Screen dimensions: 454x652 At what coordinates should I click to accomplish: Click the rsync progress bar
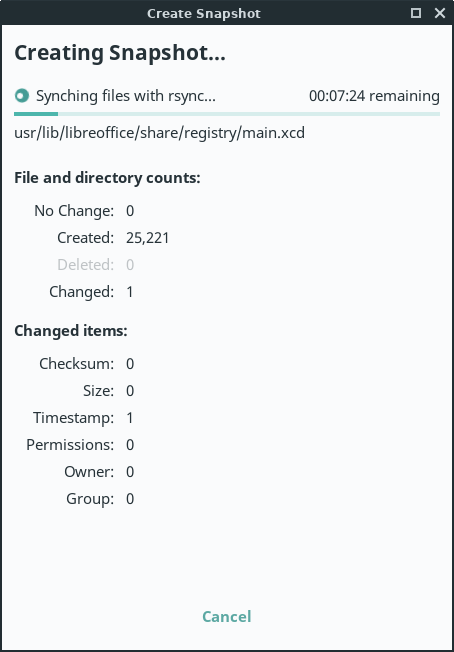coord(227,114)
